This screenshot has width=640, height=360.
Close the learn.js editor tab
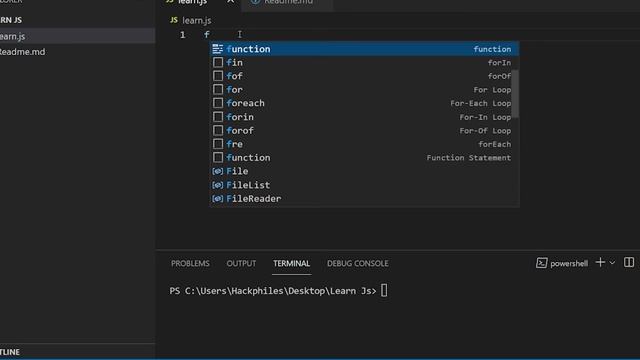pos(231,2)
